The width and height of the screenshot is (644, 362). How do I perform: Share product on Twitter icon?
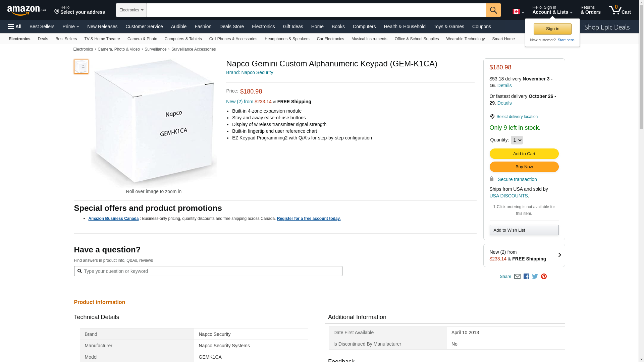click(x=535, y=277)
